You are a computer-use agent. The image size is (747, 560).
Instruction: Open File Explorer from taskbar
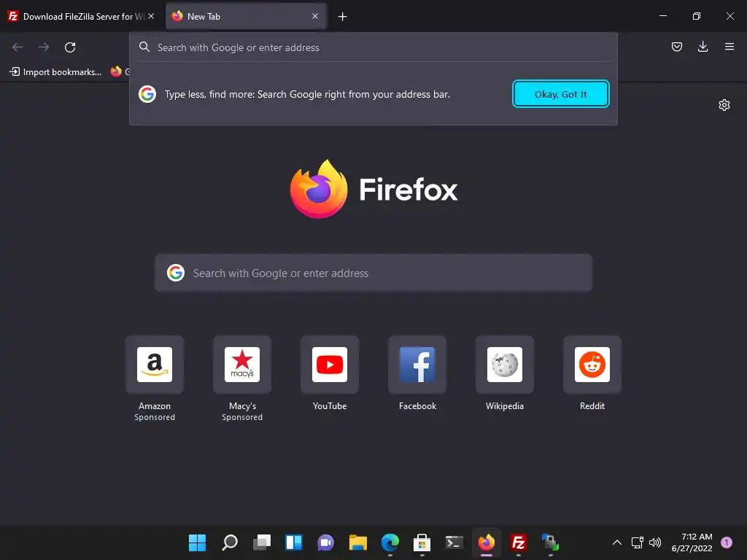[357, 542]
